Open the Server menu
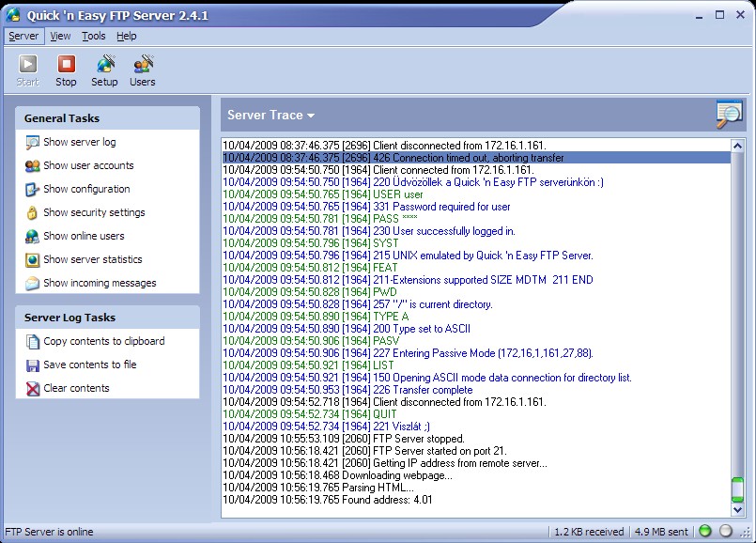This screenshot has height=543, width=756. pyautogui.click(x=23, y=36)
